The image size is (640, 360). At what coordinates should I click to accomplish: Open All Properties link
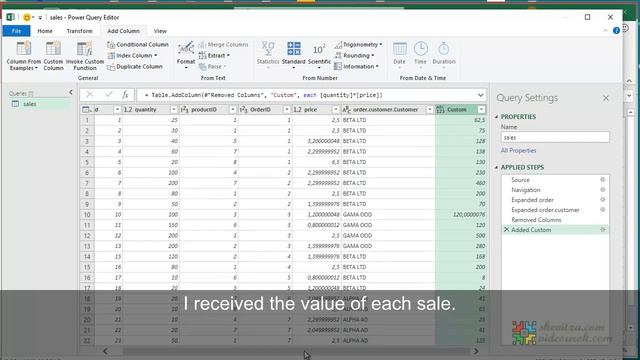tap(518, 151)
